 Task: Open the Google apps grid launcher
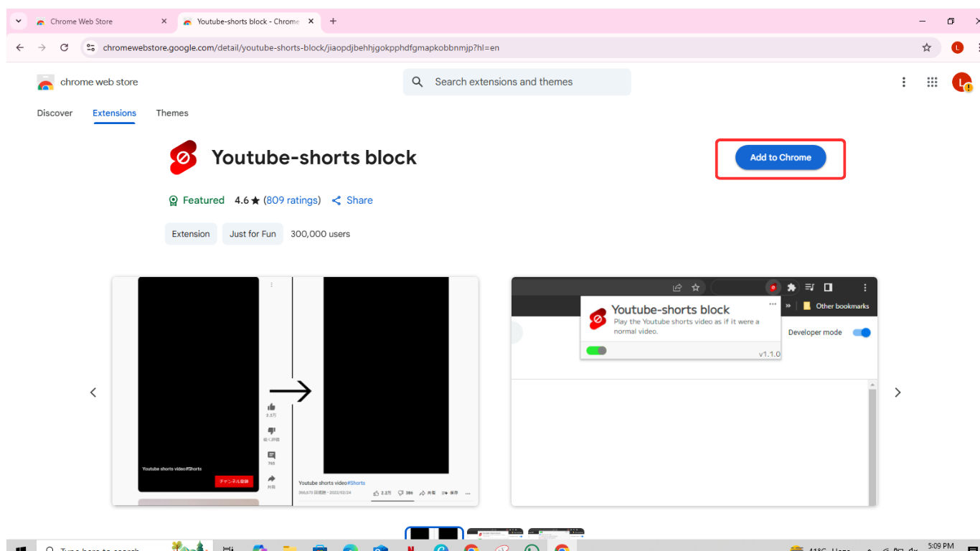tap(932, 82)
